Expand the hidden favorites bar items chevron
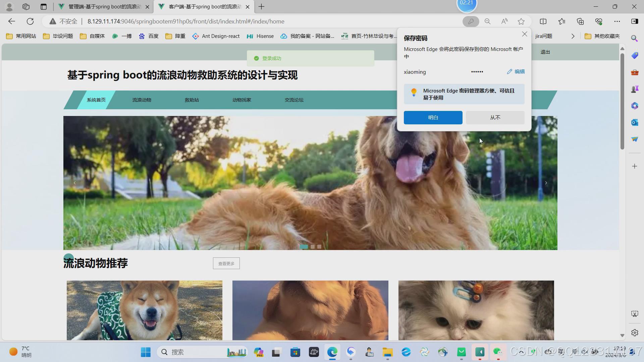This screenshot has width=644, height=362. tap(573, 36)
